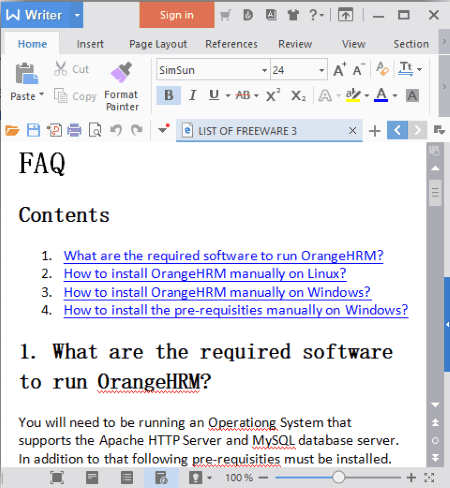This screenshot has height=488, width=450.
Task: Toggle Underline formatting
Action: tap(214, 95)
